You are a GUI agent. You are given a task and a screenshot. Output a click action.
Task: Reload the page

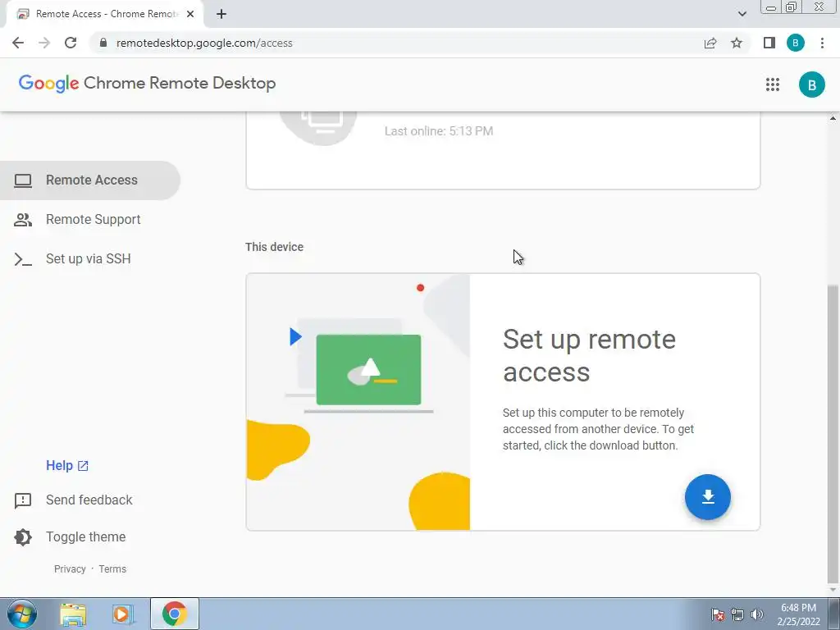(71, 43)
